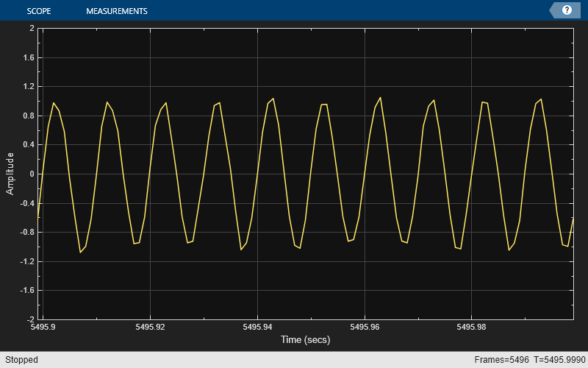Click the 5495.92 x-axis tick label
588x368 pixels.
[x=150, y=327]
